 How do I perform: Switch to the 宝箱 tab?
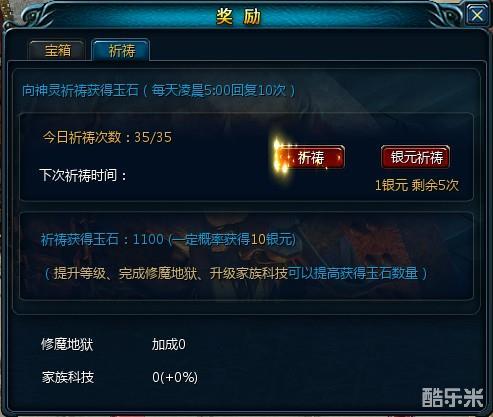pyautogui.click(x=57, y=50)
